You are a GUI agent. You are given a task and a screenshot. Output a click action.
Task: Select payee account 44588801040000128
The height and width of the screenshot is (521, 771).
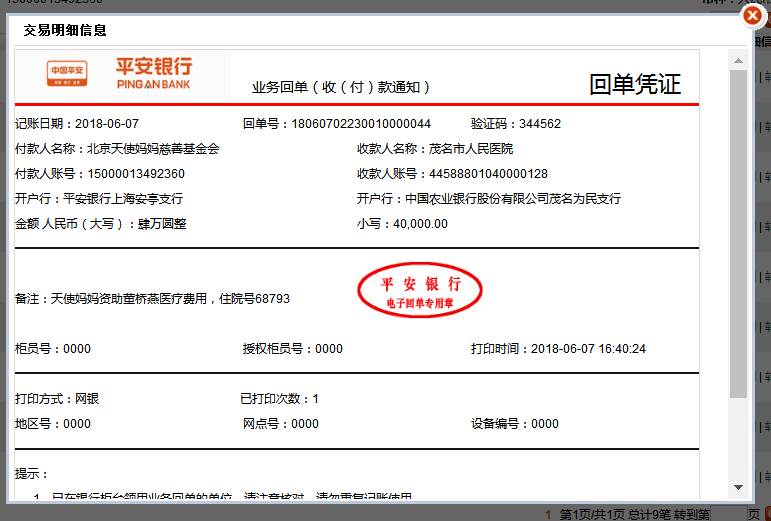point(488,174)
